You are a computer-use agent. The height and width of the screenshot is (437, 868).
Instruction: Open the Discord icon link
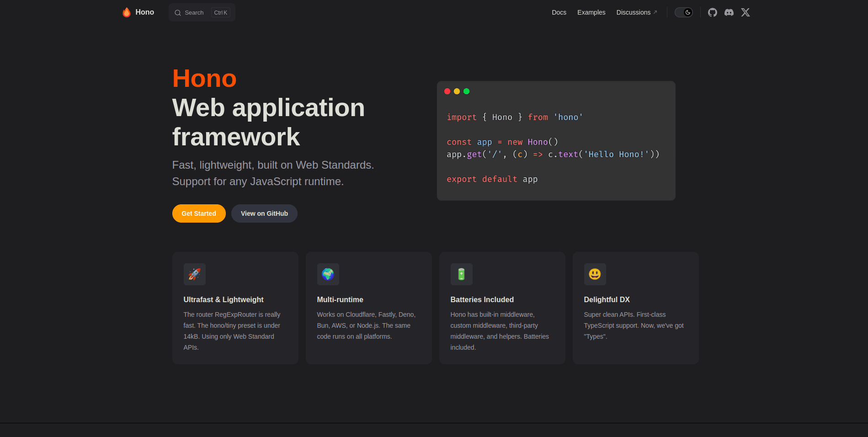click(x=729, y=12)
